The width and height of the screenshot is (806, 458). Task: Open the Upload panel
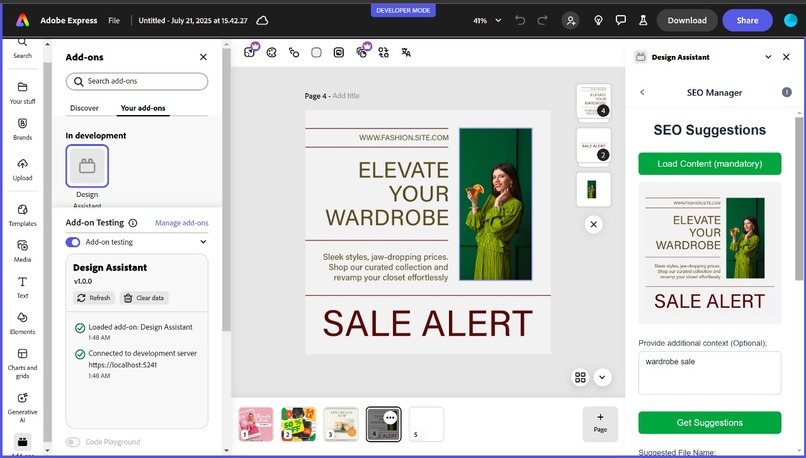22,170
